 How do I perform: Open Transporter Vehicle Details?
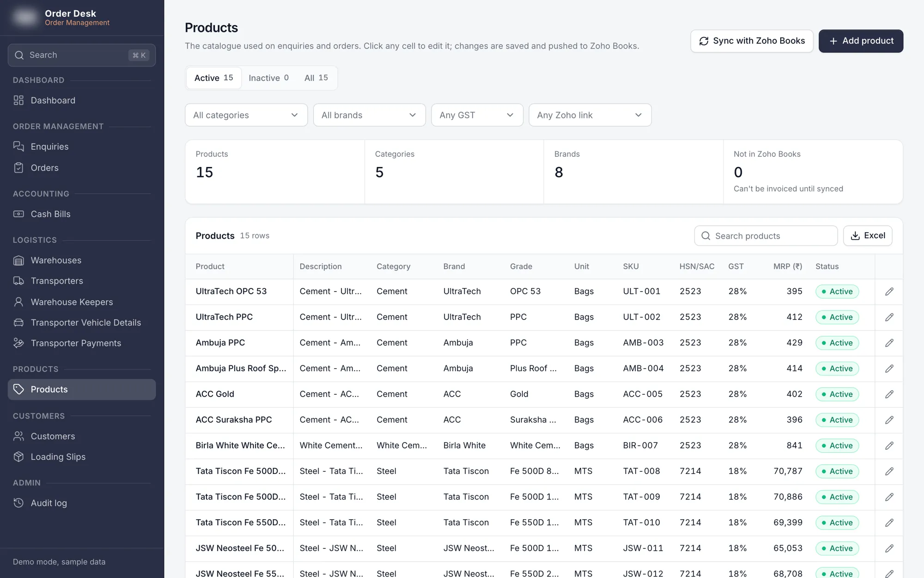tap(82, 323)
